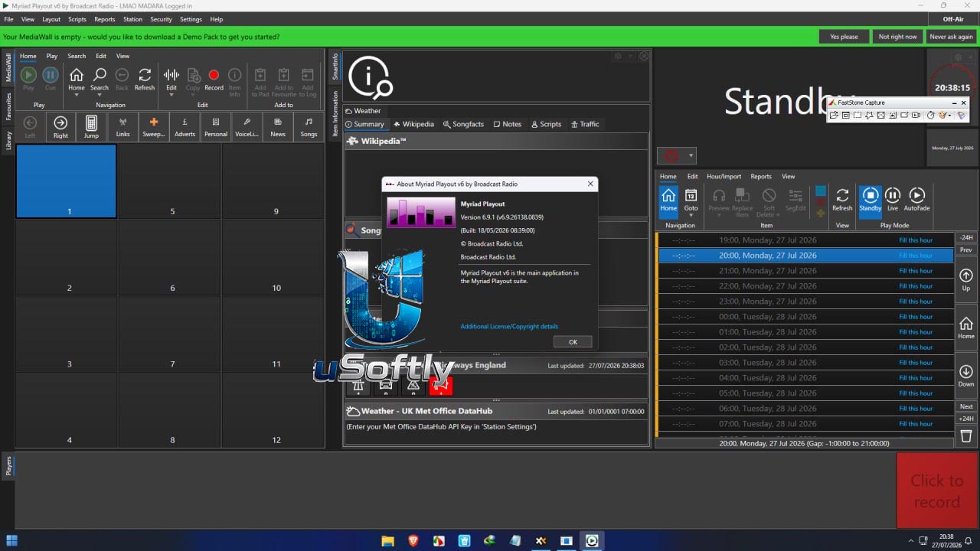Open the Item Information side tab
The height and width of the screenshot is (551, 980).
pyautogui.click(x=335, y=114)
